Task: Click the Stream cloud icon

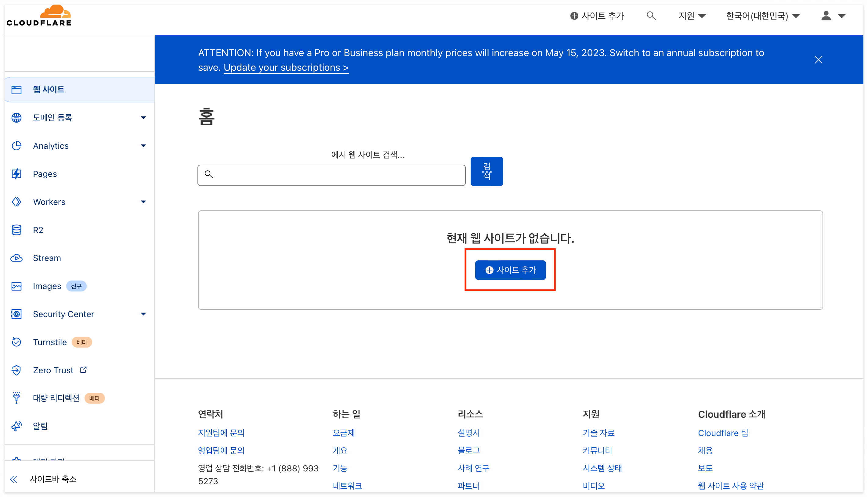Action: (x=16, y=258)
